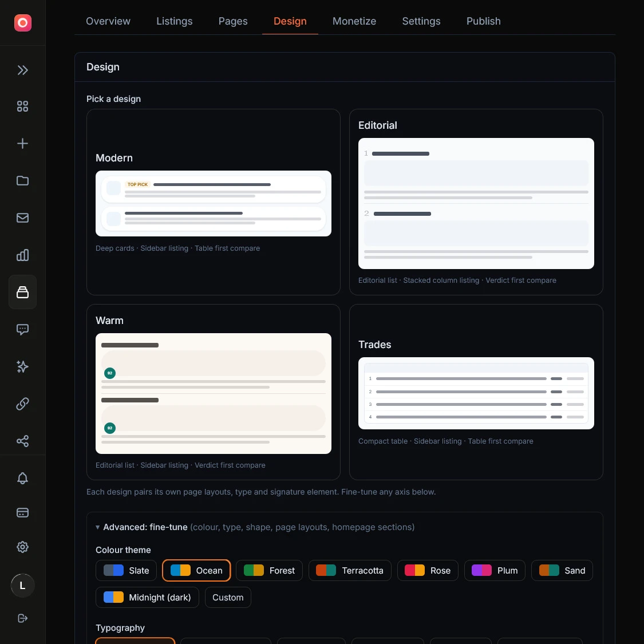Viewport: 644px width, 644px height.
Task: Select the Plum colour theme
Action: click(495, 571)
